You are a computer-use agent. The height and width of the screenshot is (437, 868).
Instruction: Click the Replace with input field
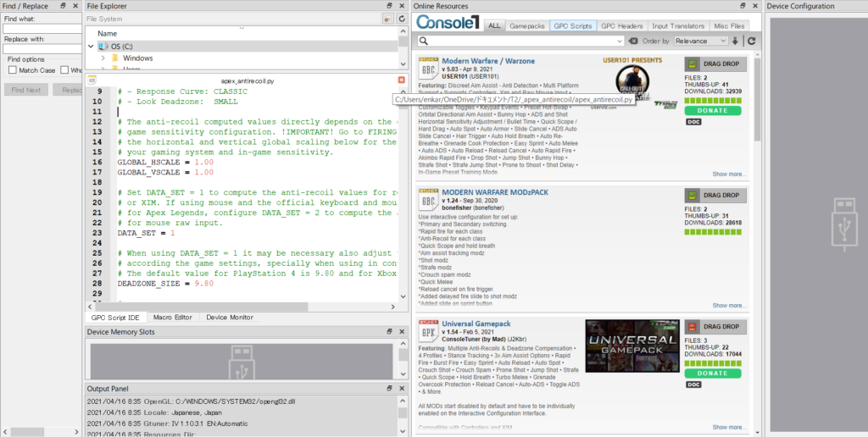[42, 49]
